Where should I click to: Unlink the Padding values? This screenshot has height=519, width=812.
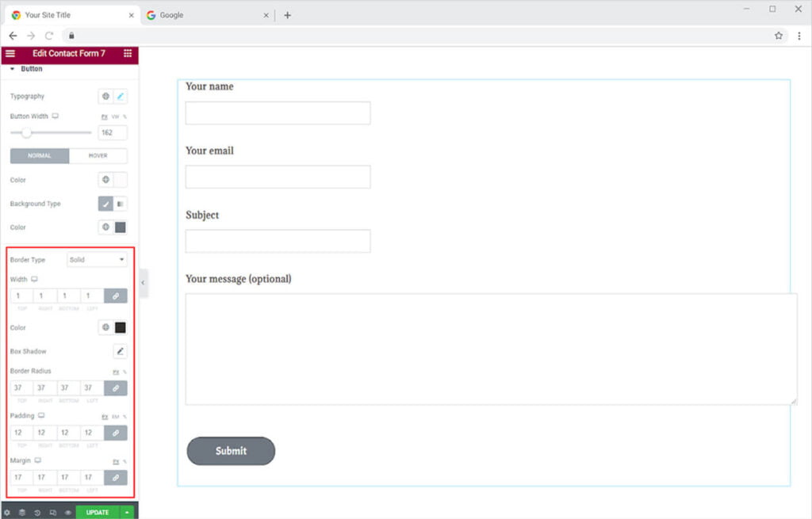click(115, 433)
